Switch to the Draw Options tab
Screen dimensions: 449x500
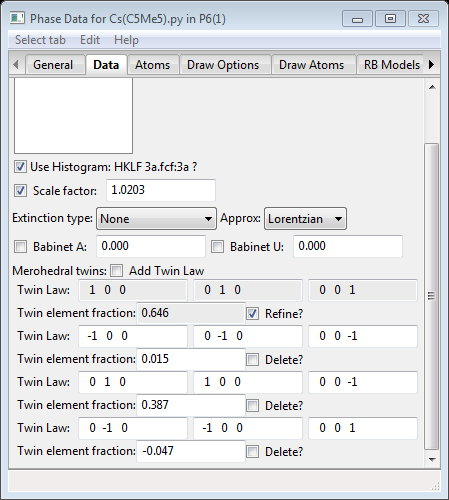(x=223, y=65)
